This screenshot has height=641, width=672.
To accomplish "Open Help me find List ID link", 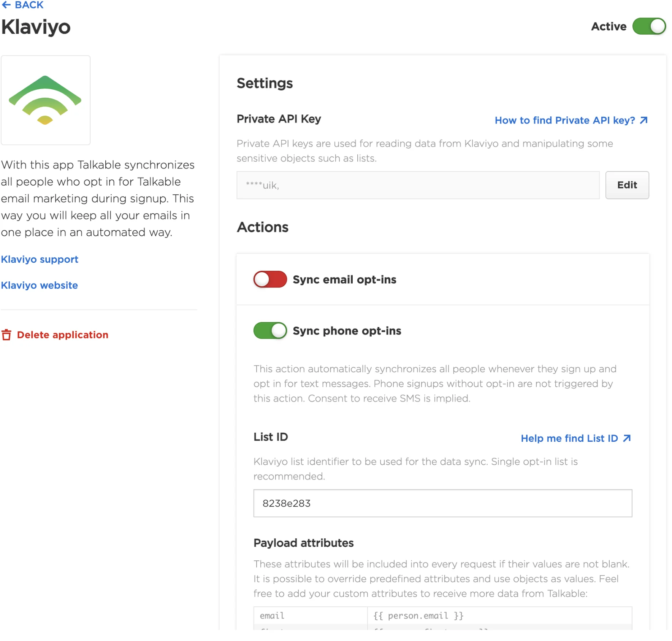I will tap(569, 438).
